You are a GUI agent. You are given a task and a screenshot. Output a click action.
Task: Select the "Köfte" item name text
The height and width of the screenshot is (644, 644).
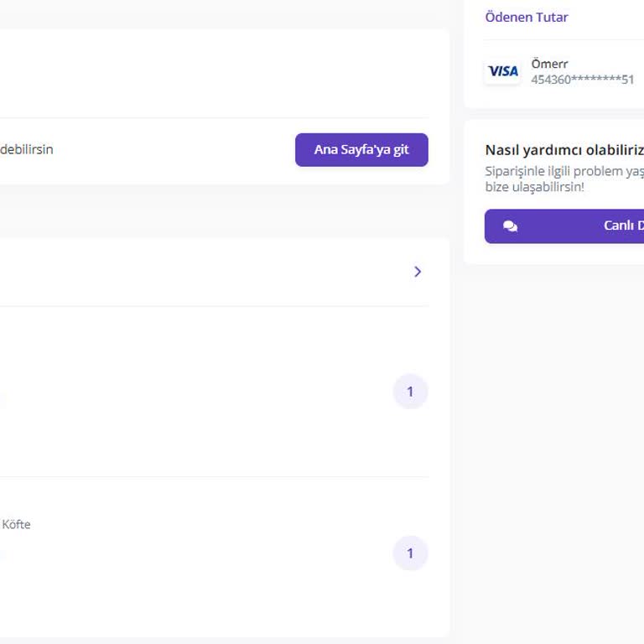tap(16, 524)
